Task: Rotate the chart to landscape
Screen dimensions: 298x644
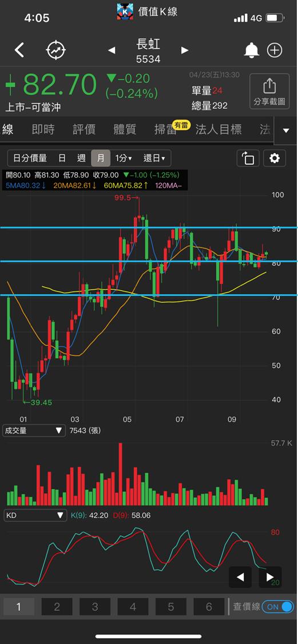Action: (248, 158)
